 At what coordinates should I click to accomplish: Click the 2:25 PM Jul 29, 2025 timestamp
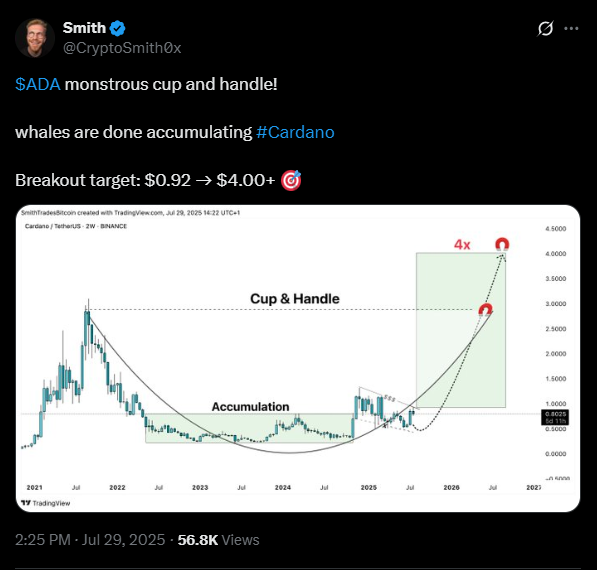90,540
